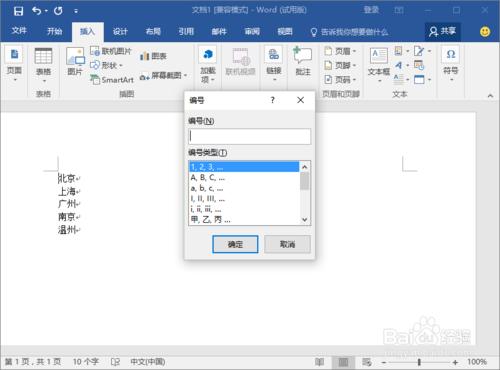
Task: Save the document with the floppy icon
Action: coord(18,11)
